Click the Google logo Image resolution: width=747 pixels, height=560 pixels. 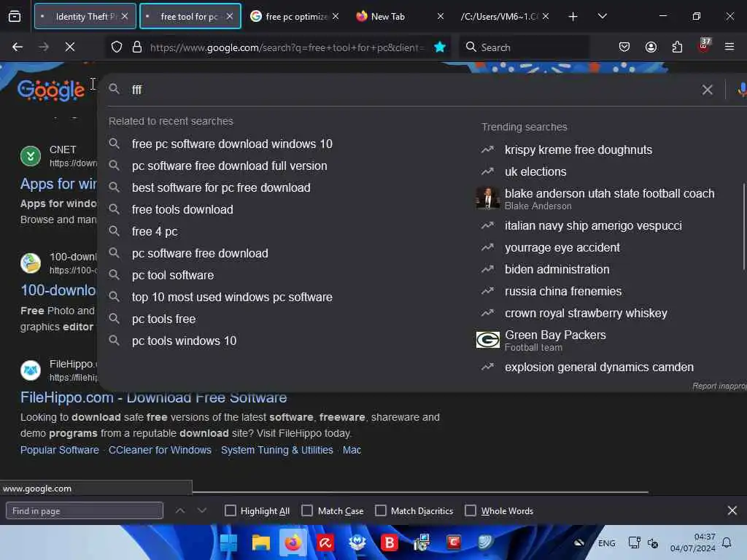point(51,90)
